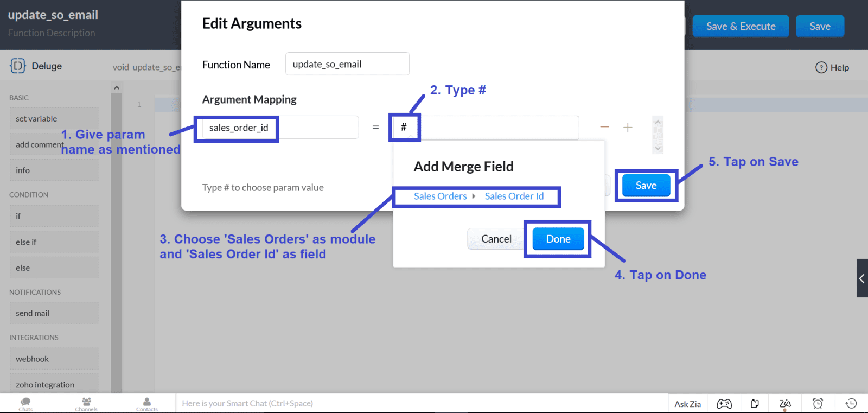Viewport: 868px width, 413px height.
Task: Click the argument list scroll down arrow
Action: [658, 148]
